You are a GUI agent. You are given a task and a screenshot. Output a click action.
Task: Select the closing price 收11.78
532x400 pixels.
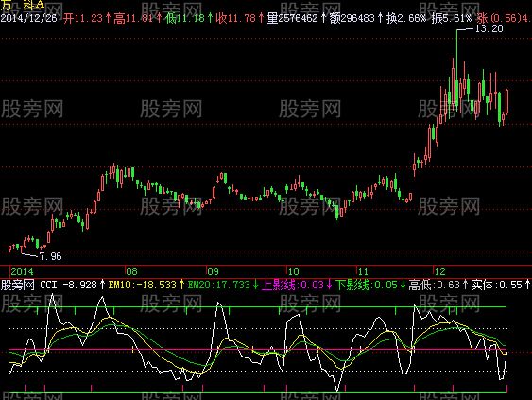[236, 18]
